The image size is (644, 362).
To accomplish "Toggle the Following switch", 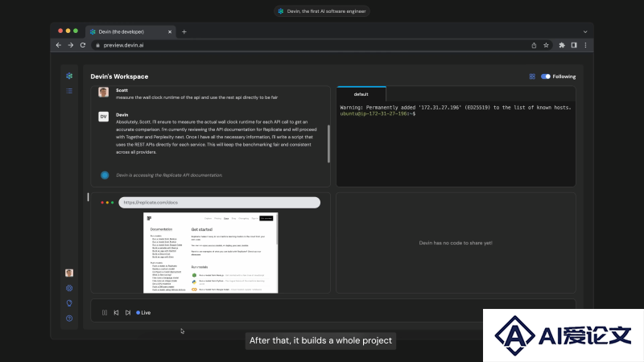I will pyautogui.click(x=546, y=76).
